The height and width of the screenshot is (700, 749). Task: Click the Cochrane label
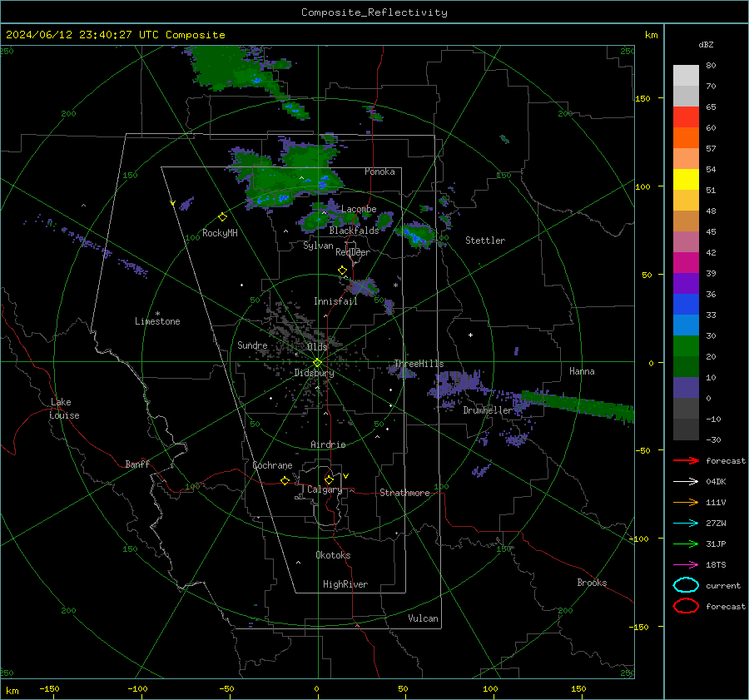coord(272,465)
